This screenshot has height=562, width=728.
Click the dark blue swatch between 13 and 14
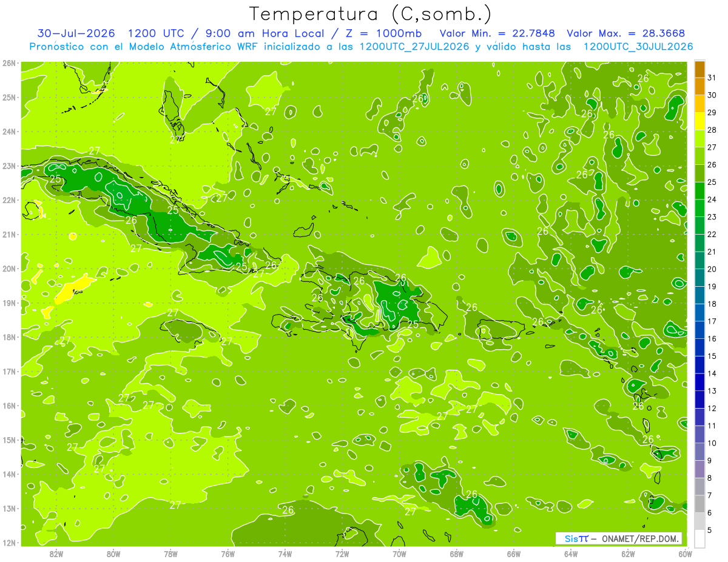pyautogui.click(x=699, y=383)
